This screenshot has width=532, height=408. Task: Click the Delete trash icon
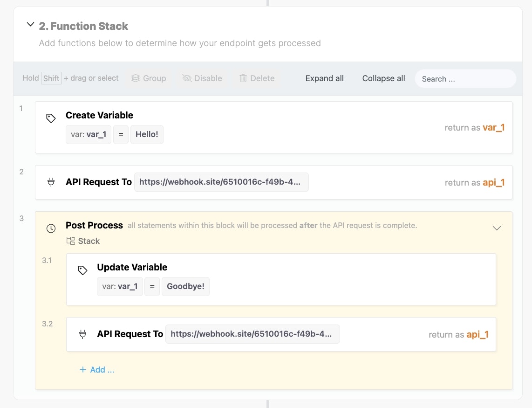(x=243, y=78)
